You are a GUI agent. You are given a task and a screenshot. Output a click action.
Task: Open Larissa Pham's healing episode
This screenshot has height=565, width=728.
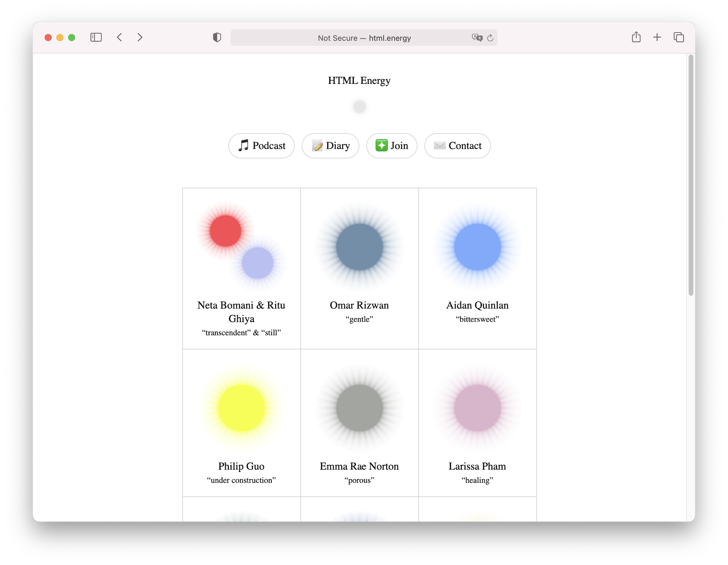pos(477,466)
